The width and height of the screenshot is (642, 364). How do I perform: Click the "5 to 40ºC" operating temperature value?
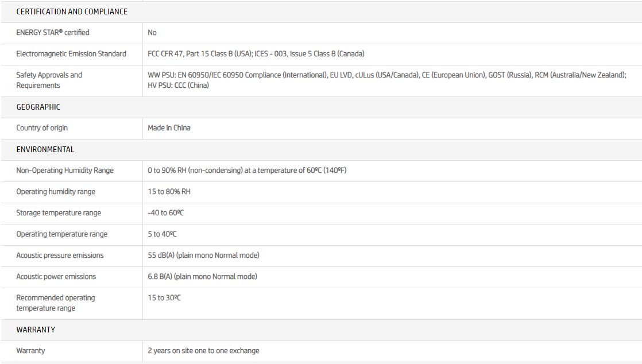click(x=162, y=234)
